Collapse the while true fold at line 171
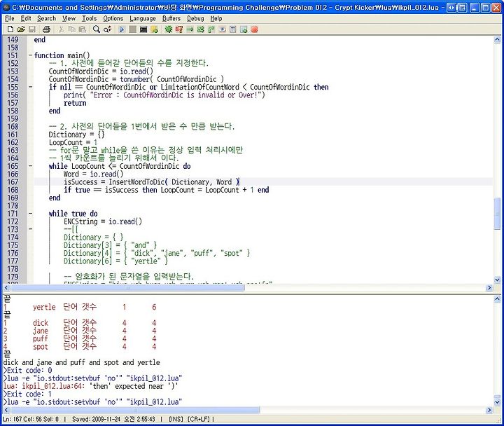The width and height of the screenshot is (504, 426). (x=30, y=213)
